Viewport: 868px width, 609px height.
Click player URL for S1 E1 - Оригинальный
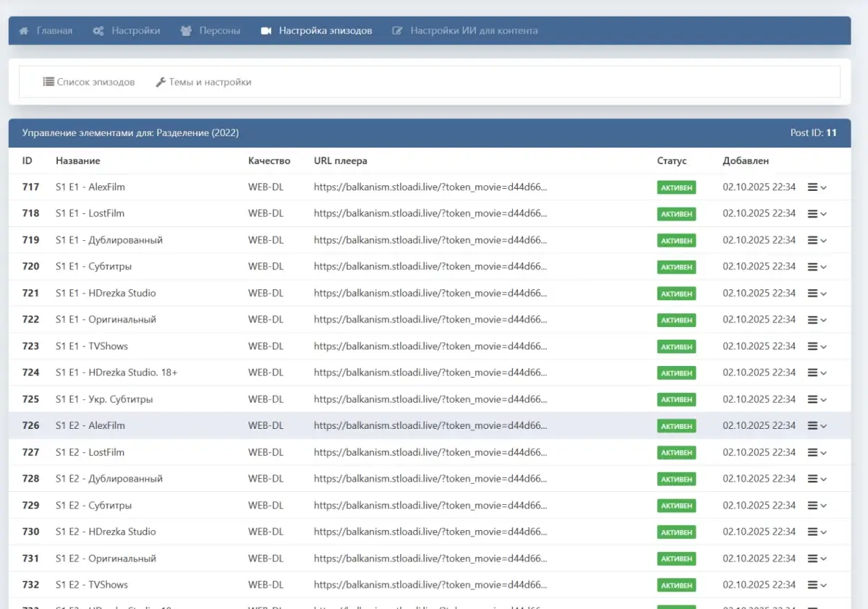pos(430,320)
